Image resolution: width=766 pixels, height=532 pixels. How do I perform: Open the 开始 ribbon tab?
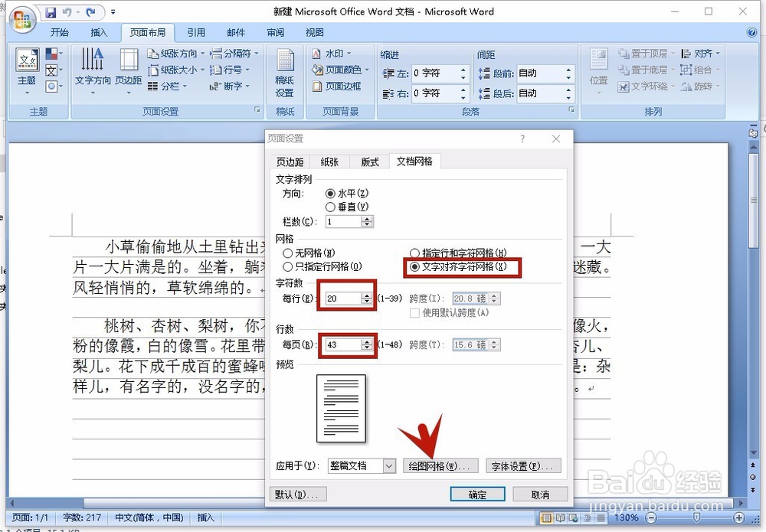(60, 33)
